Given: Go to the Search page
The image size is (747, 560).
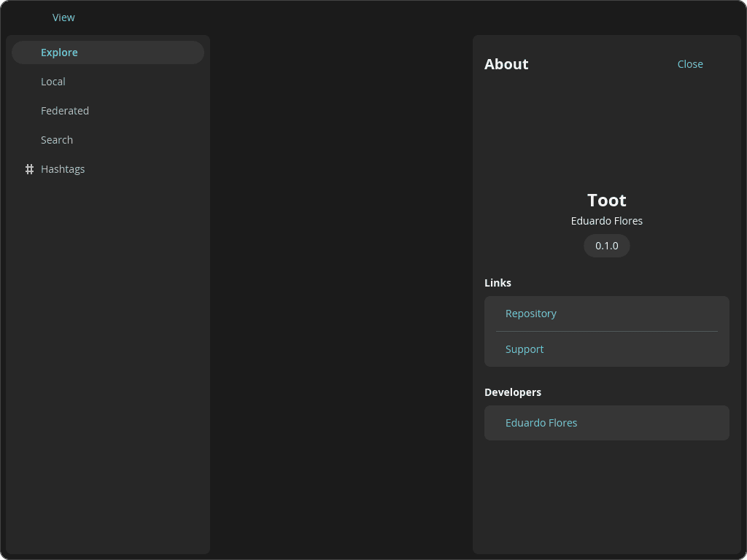Looking at the screenshot, I should [x=108, y=139].
